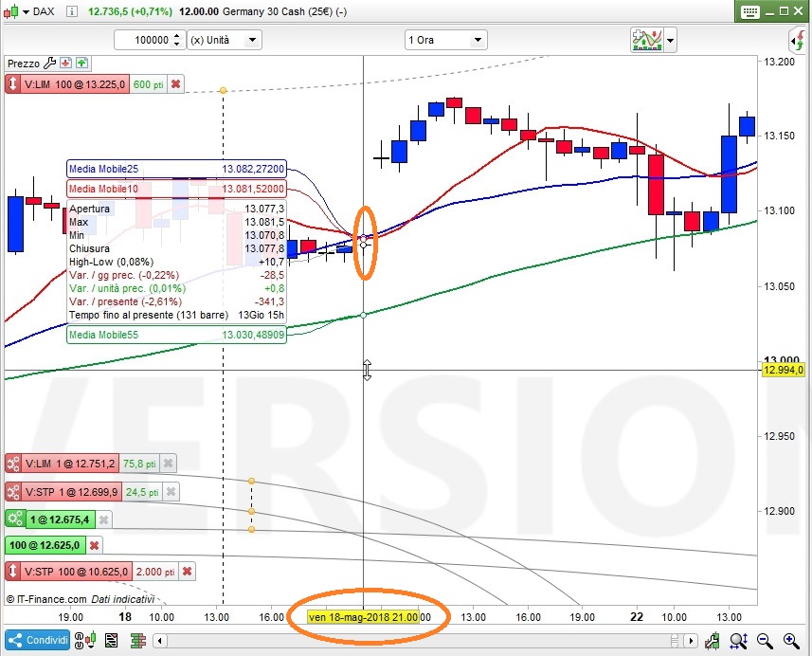Click the yellow 12.994,0 price cursor label
The image size is (812, 656).
click(x=784, y=370)
